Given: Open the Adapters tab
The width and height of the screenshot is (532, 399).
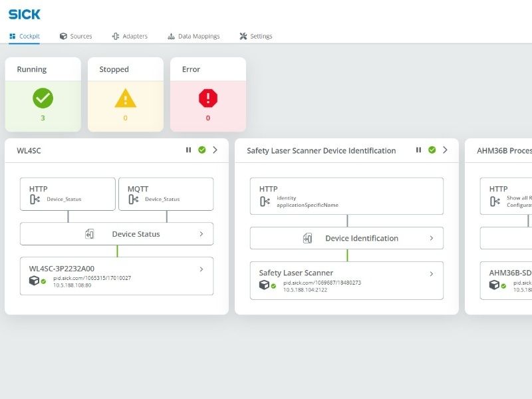Looking at the screenshot, I should (x=130, y=36).
